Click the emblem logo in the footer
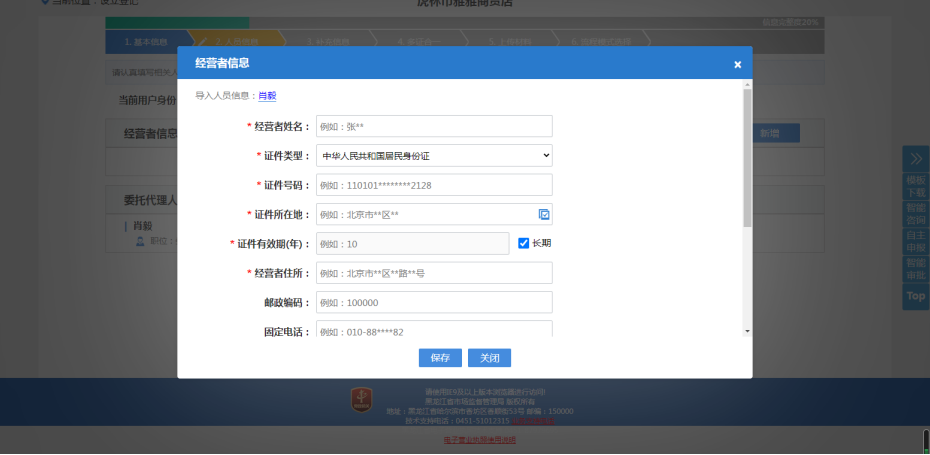 tap(361, 400)
